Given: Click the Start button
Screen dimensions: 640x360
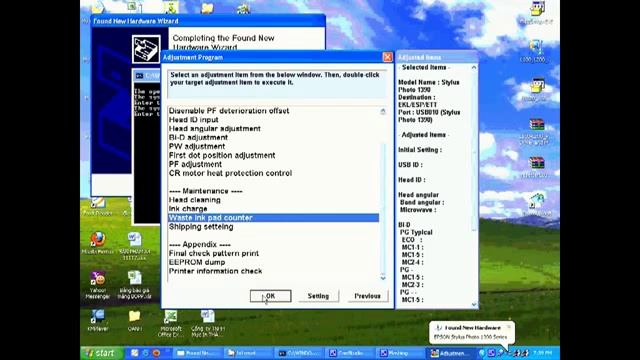Looking at the screenshot, I should (102, 353).
